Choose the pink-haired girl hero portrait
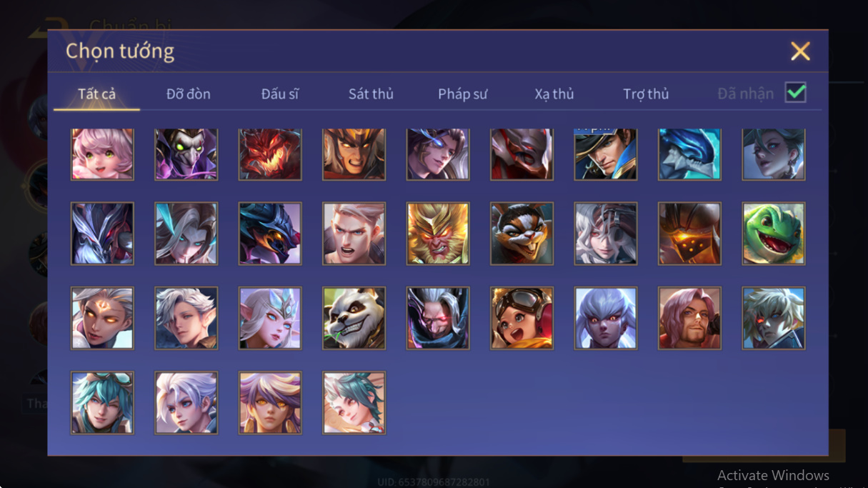 click(102, 154)
